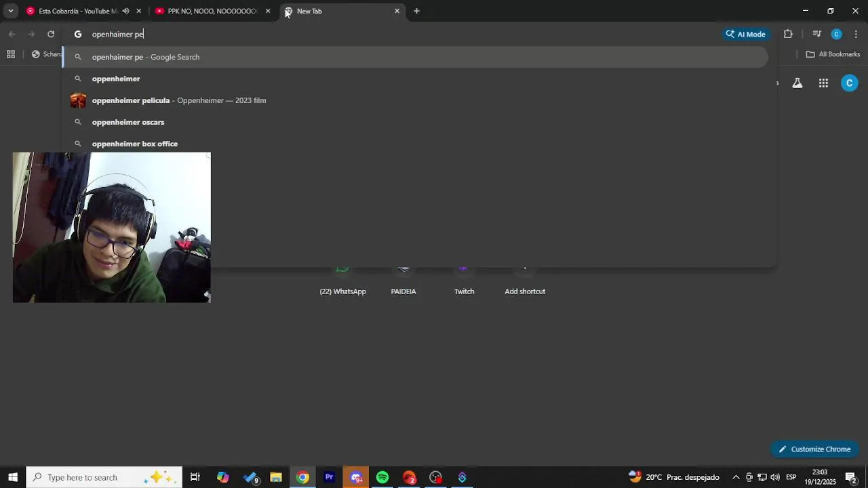Close the PPK NO, NOOO tab
The height and width of the screenshot is (488, 868).
268,11
